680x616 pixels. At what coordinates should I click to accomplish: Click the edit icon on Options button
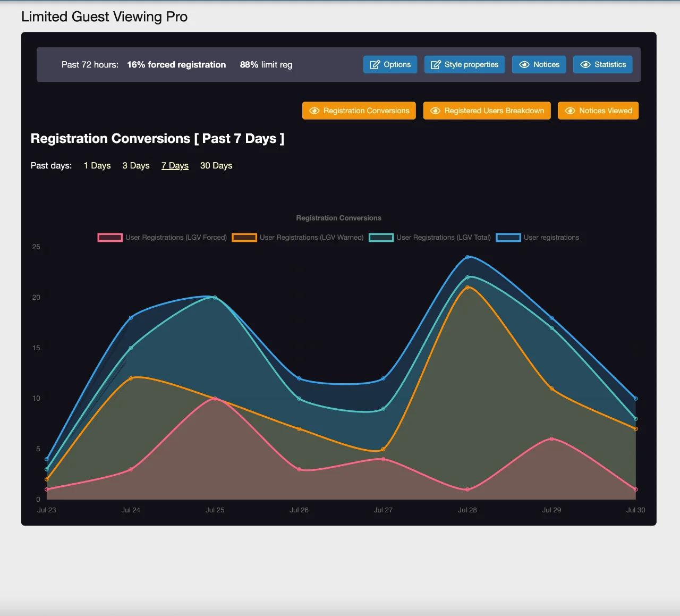click(375, 65)
